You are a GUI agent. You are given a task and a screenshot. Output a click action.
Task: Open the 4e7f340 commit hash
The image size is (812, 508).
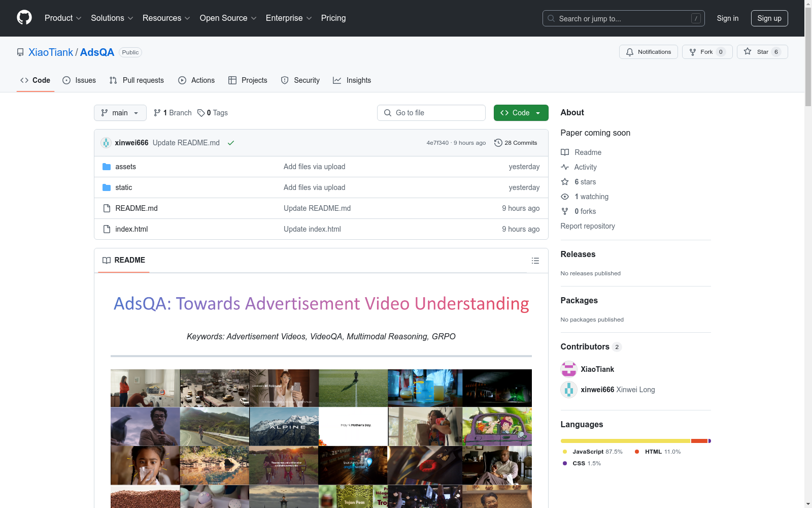tap(437, 143)
